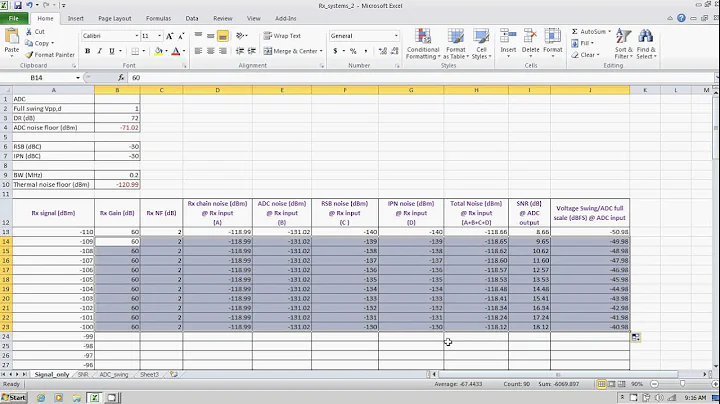Toggle Bold formatting
720x404 pixels.
click(x=87, y=51)
